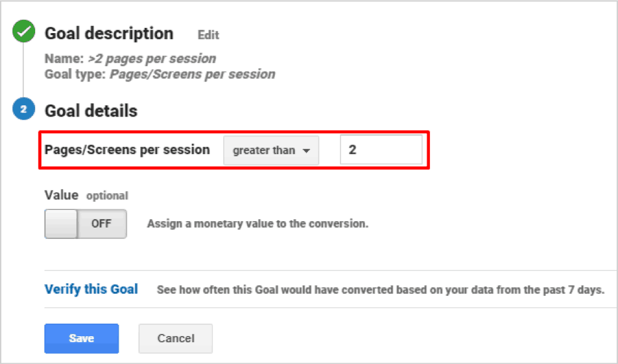Viewport: 618px width, 364px height.
Task: Click the OFF label on the Value switch
Action: tap(101, 224)
